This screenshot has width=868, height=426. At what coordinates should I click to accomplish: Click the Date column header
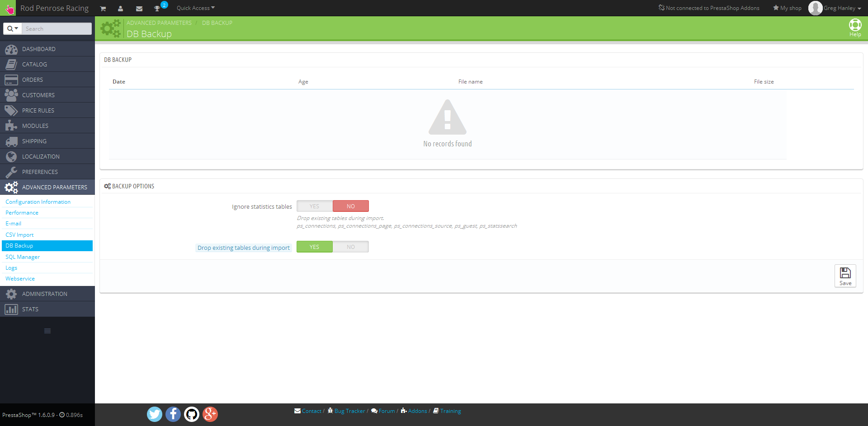[x=119, y=82]
